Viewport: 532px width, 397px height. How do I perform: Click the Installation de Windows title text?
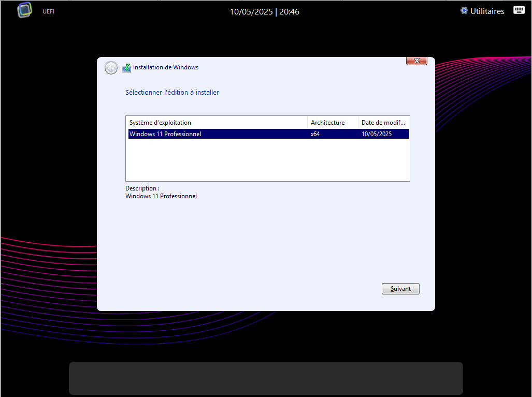(166, 67)
